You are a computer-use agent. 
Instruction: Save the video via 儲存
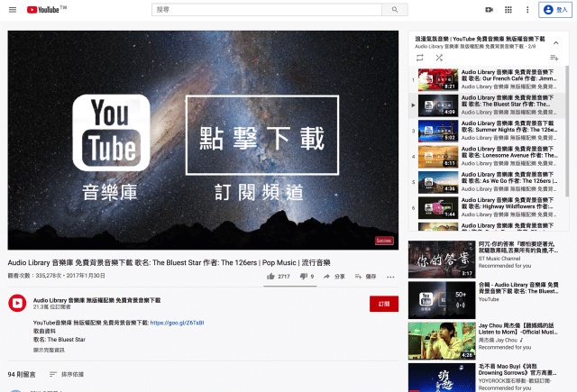click(365, 276)
